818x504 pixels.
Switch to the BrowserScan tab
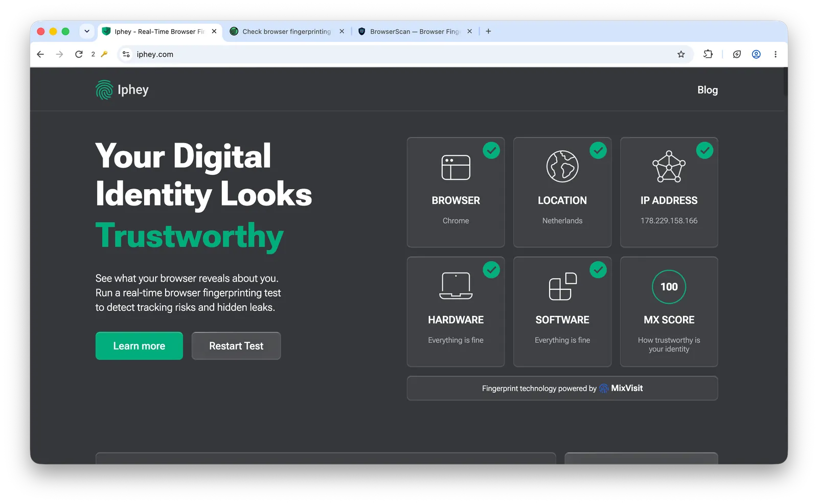click(415, 32)
